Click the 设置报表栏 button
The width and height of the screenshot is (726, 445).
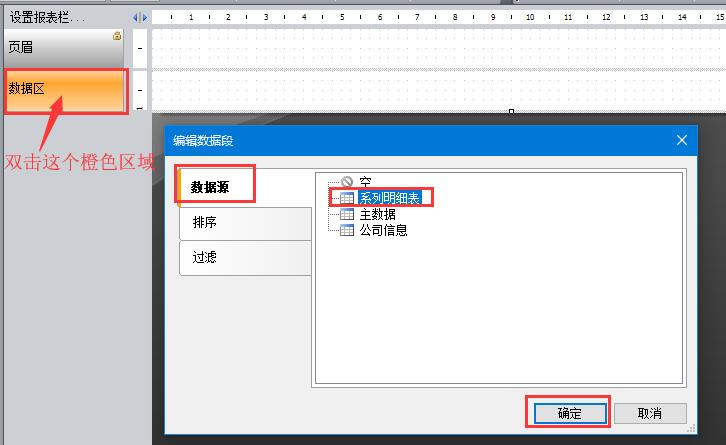coord(60,18)
